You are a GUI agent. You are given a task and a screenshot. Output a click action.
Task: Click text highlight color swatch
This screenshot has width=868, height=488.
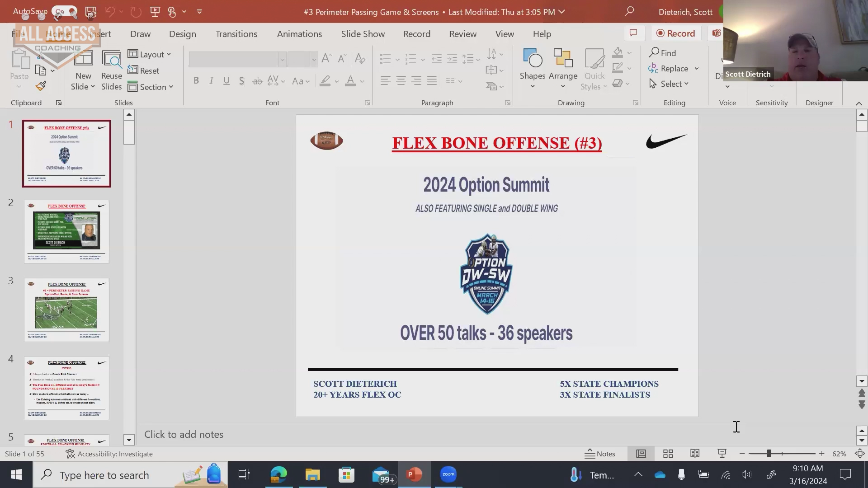(x=325, y=81)
